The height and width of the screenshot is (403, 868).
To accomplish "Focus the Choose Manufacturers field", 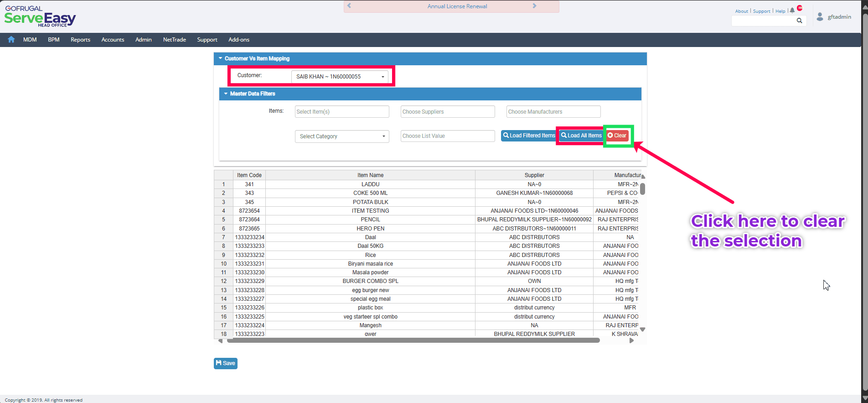I will [553, 112].
